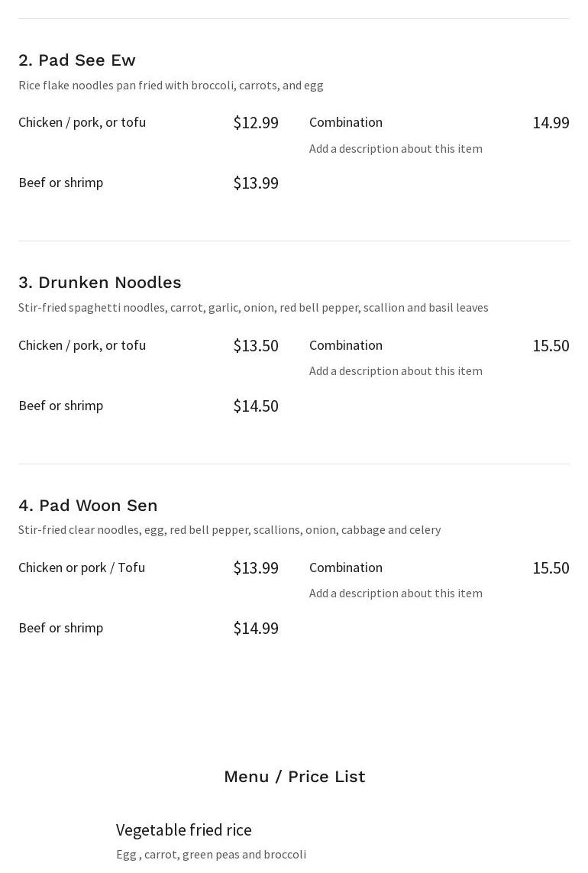Click 'Egg, carrot, green peas and broccoli' description

click(211, 854)
